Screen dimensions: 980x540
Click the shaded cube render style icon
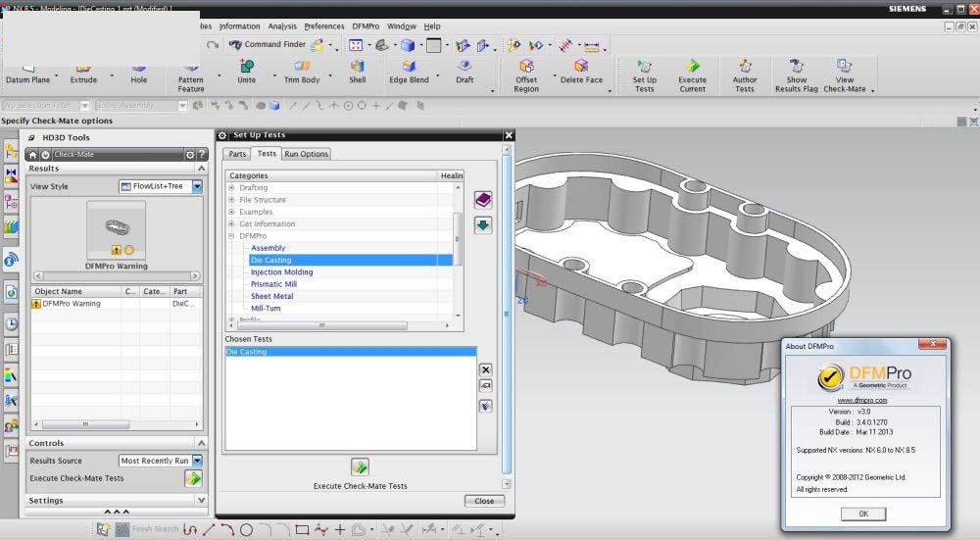click(408, 45)
